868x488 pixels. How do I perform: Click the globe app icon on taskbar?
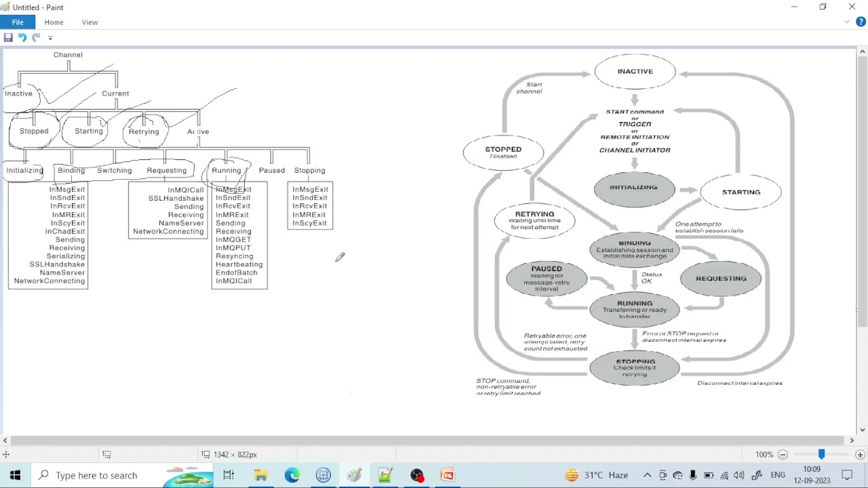pyautogui.click(x=323, y=475)
